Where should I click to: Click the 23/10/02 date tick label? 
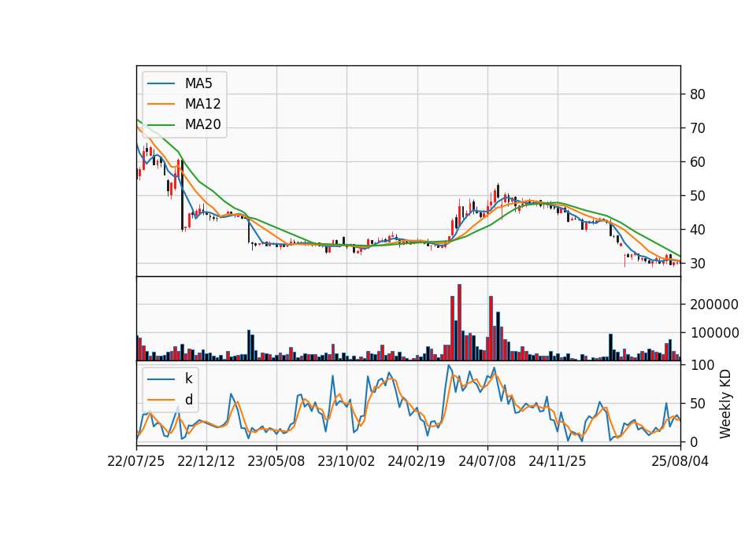346,461
